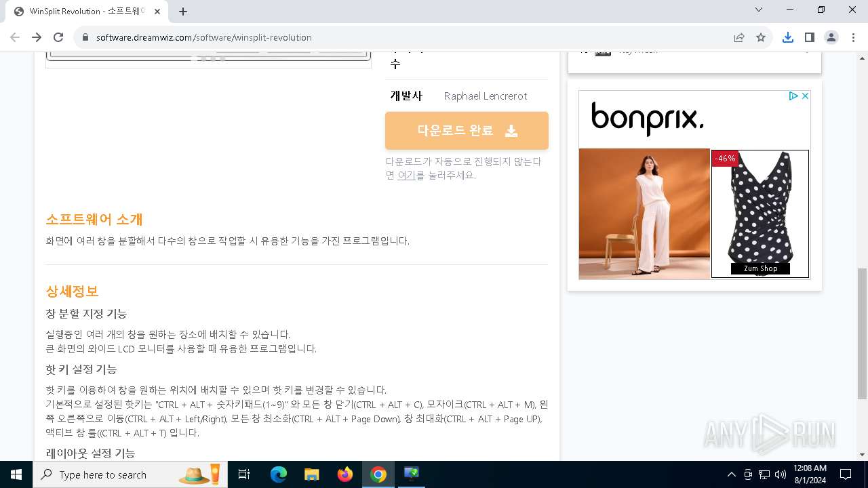Click the Chrome taskbar icon
The image size is (868, 488).
378,474
